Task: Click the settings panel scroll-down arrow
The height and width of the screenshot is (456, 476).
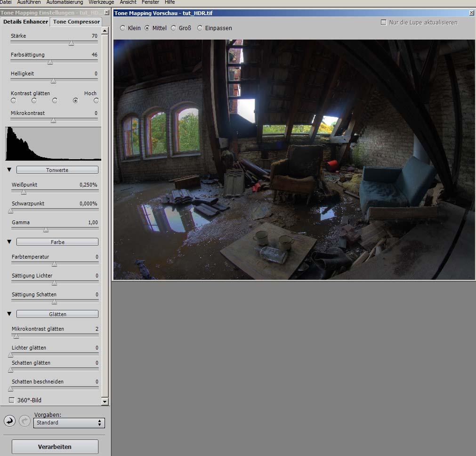Action: click(x=105, y=401)
